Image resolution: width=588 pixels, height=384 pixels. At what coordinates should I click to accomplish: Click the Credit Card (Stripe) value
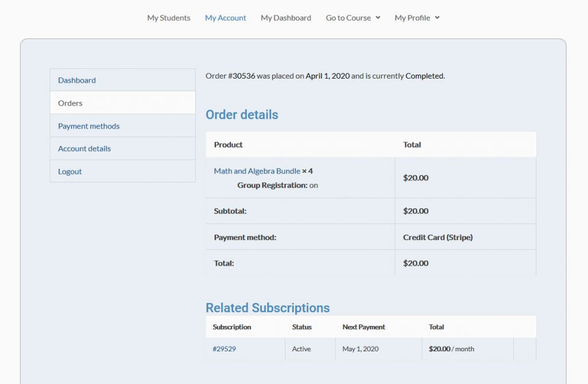pyautogui.click(x=438, y=238)
